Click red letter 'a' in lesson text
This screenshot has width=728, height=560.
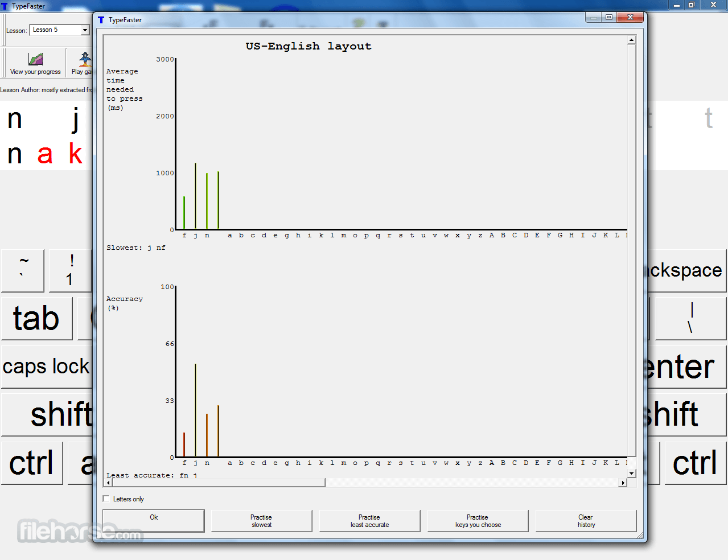(45, 154)
